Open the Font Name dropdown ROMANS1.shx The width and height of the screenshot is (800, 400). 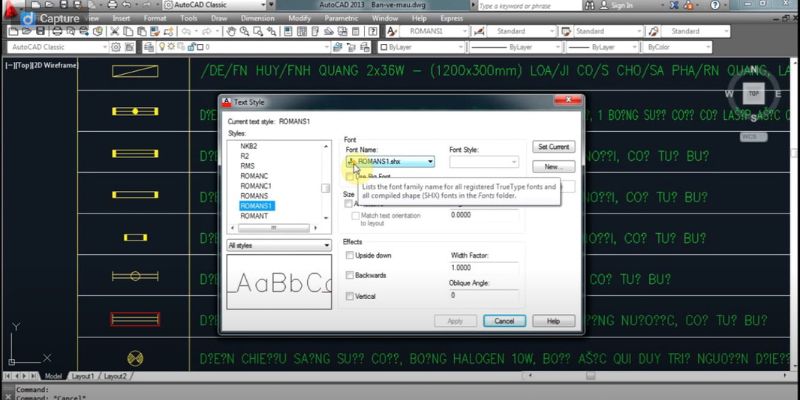[x=390, y=162]
